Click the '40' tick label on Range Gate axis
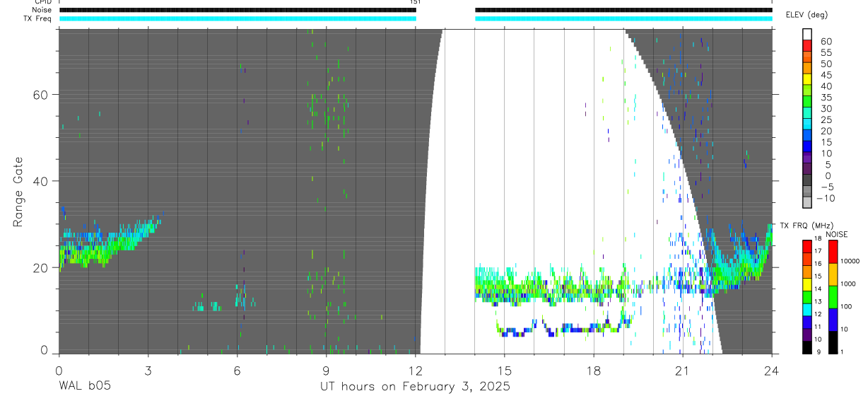The height and width of the screenshot is (401, 868). [x=42, y=181]
